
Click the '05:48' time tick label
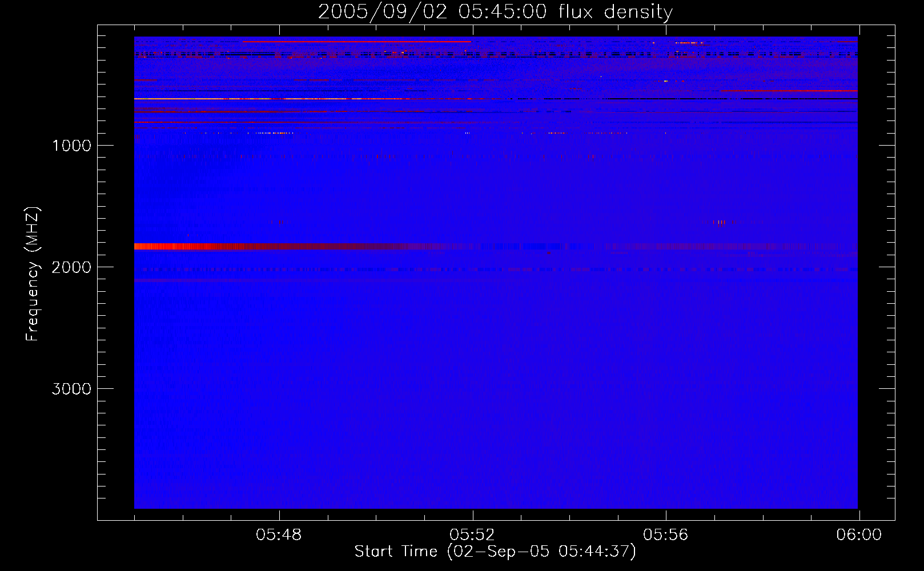pyautogui.click(x=279, y=535)
